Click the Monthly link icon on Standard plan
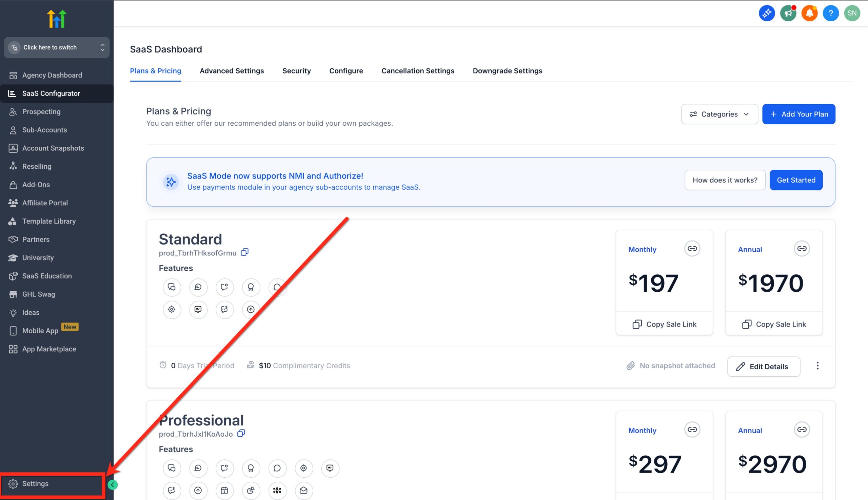Image resolution: width=868 pixels, height=500 pixels. [x=692, y=248]
